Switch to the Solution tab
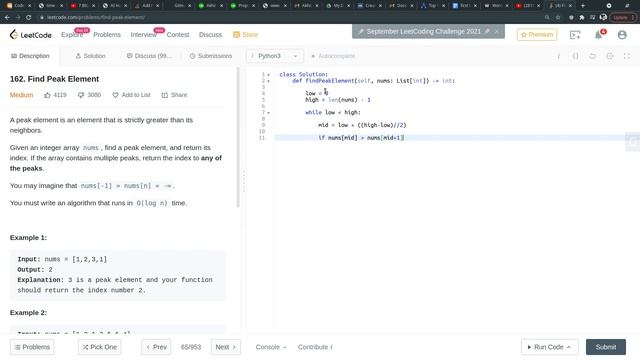Viewport: 640px width, 360px height. (91, 56)
